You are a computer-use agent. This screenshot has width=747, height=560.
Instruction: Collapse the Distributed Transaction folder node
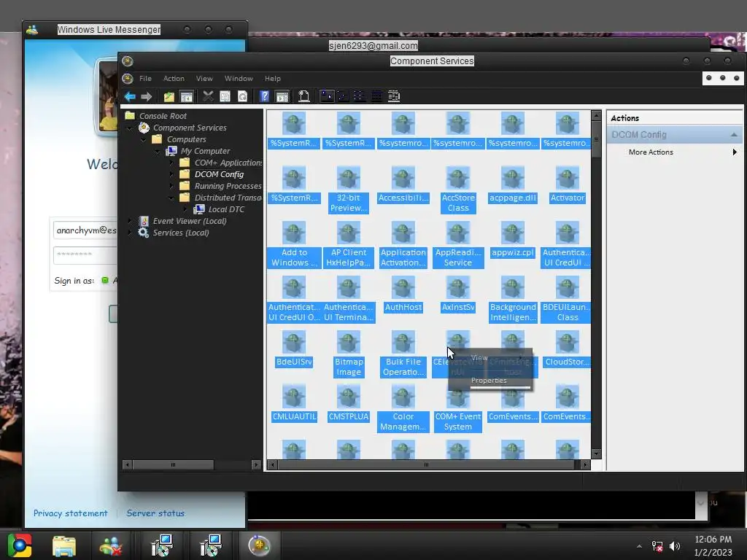click(171, 198)
